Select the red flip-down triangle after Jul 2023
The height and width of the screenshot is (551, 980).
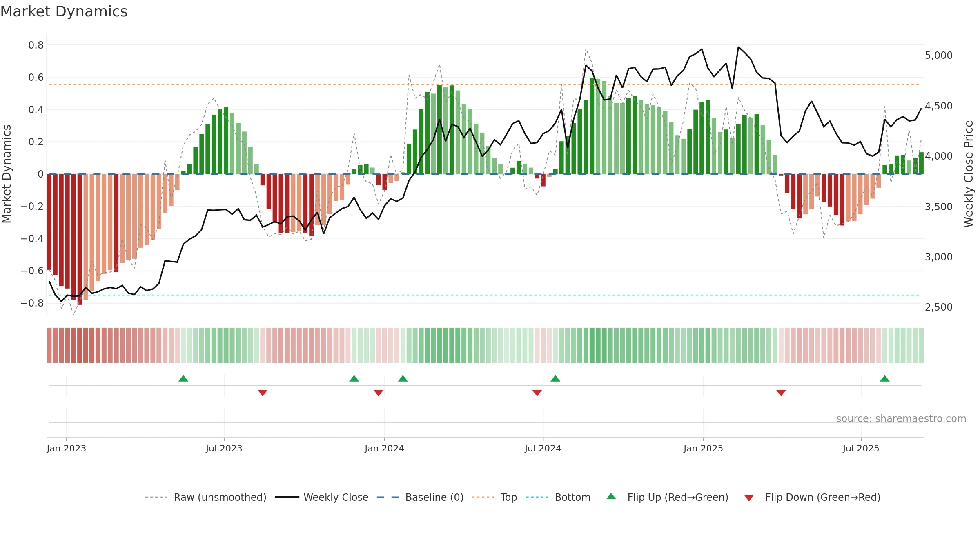tap(263, 393)
